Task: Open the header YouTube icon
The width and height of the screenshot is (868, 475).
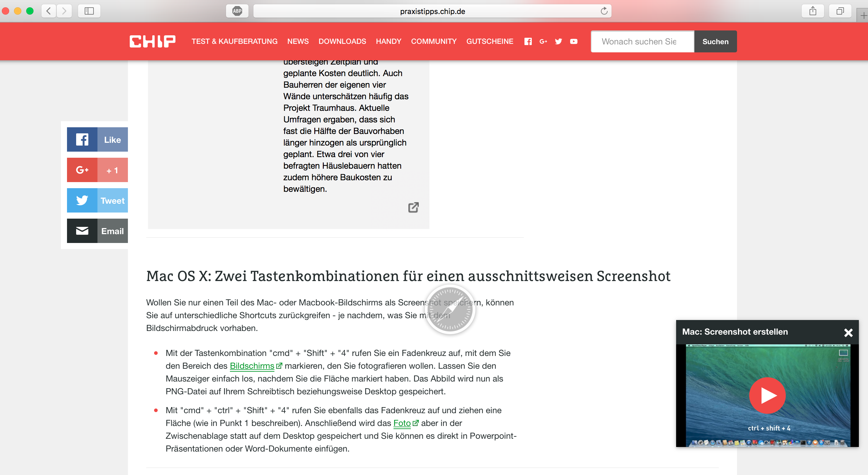Action: point(573,41)
